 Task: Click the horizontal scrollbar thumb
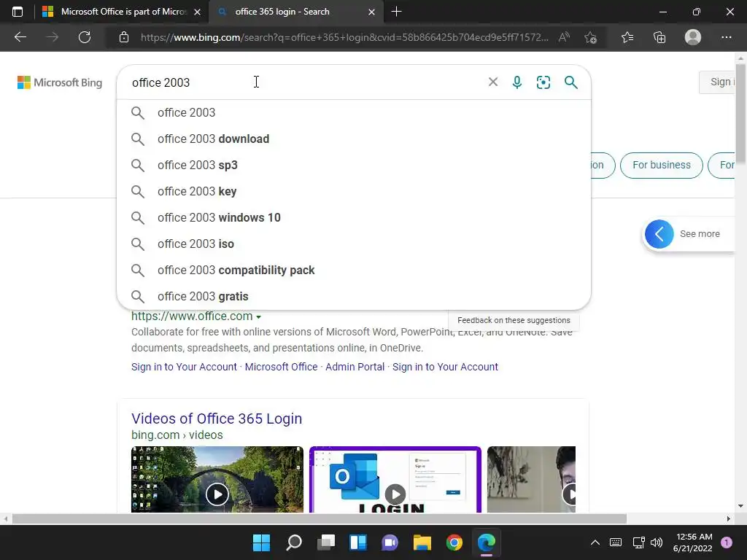point(320,518)
